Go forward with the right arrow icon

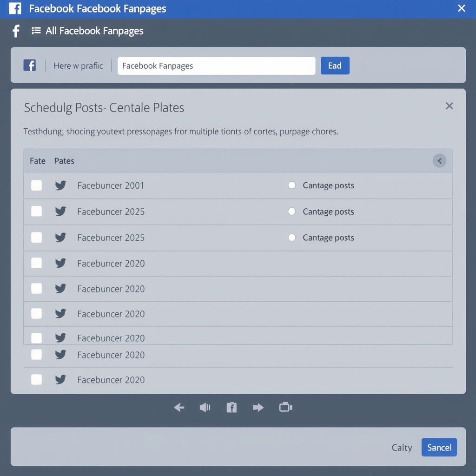pos(258,407)
